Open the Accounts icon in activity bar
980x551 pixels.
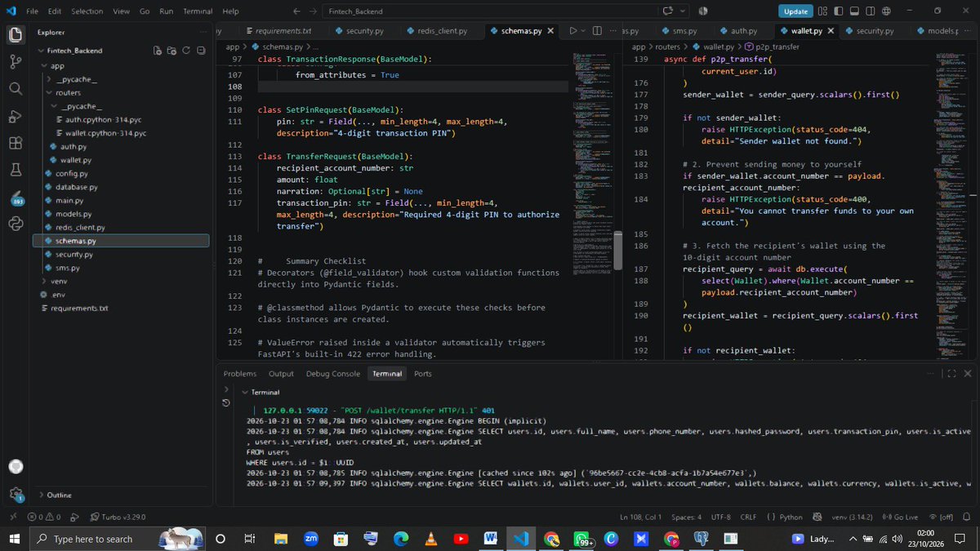click(x=16, y=467)
